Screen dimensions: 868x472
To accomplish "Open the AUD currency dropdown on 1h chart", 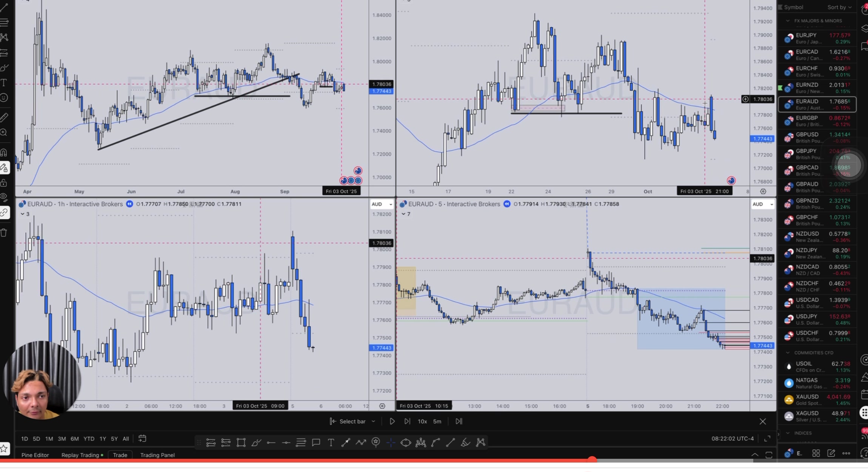I will click(381, 204).
